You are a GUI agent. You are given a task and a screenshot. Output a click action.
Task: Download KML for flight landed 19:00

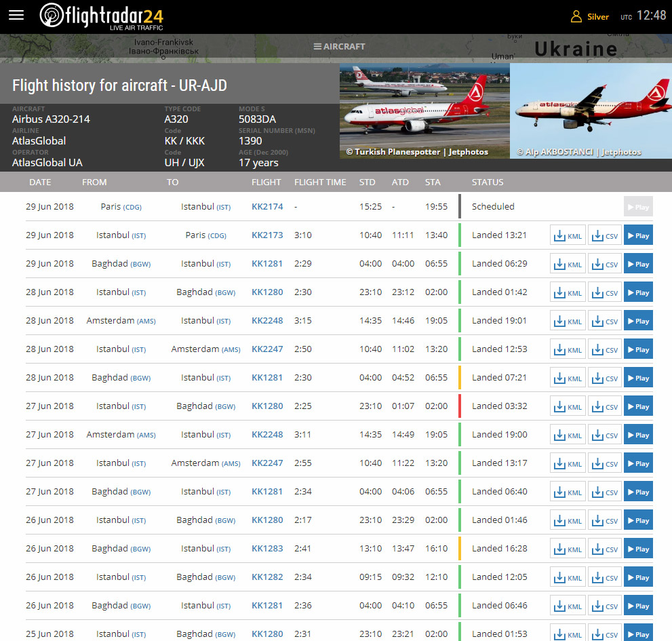(568, 435)
